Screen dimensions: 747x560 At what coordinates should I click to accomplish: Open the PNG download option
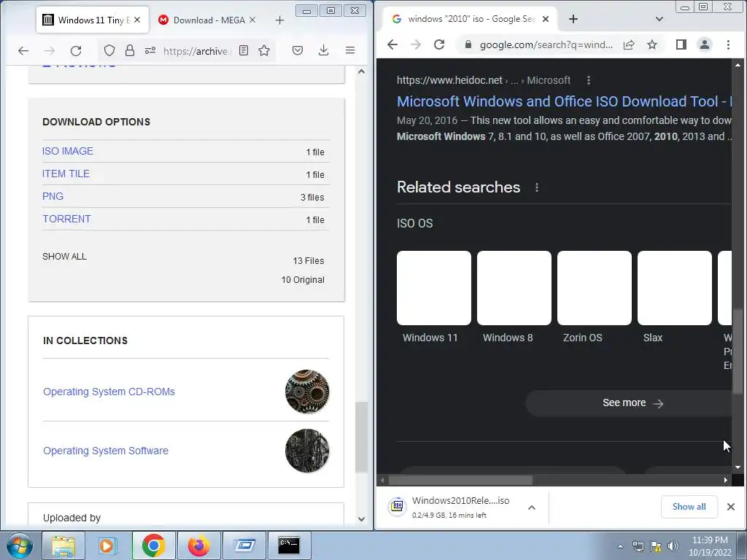pos(53,196)
